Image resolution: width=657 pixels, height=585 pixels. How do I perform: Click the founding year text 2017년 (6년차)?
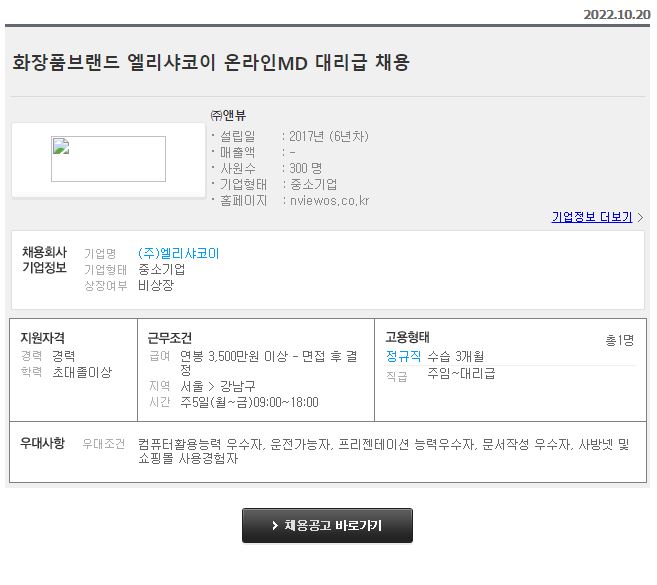pyautogui.click(x=329, y=136)
